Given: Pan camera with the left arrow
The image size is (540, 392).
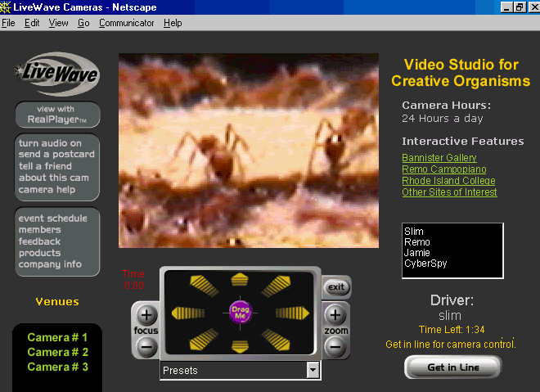Looking at the screenshot, I should (x=187, y=313).
